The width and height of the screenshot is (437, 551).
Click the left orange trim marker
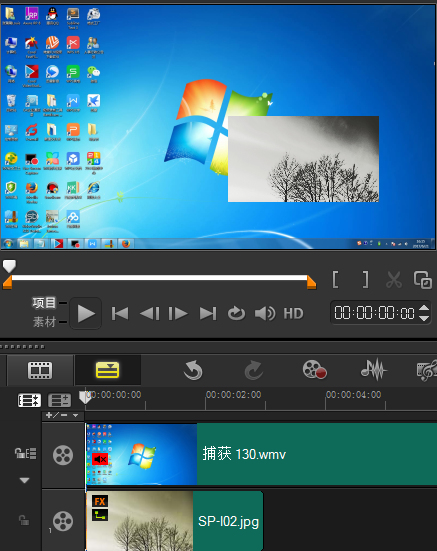coord(7,282)
